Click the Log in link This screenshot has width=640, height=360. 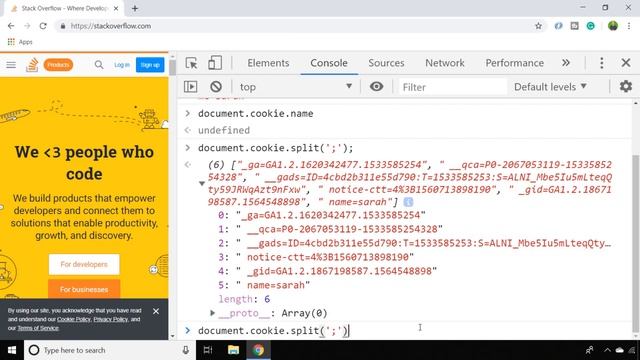point(122,65)
